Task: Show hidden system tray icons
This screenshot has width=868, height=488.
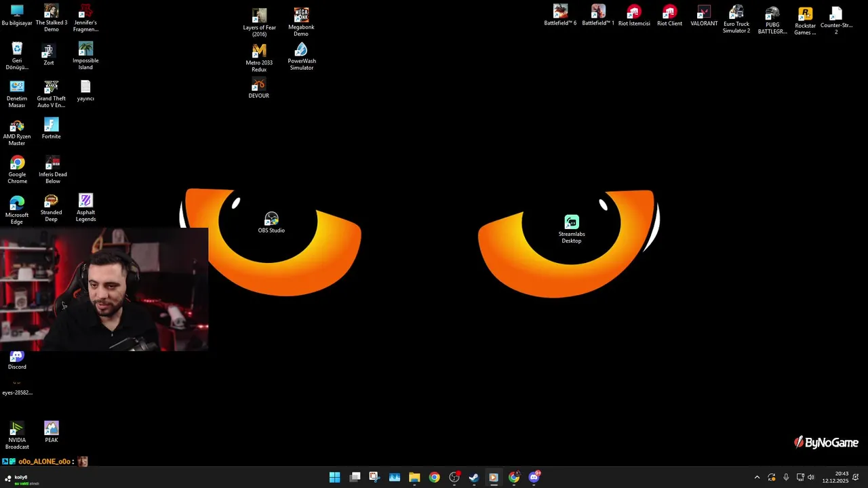Action: (x=757, y=477)
